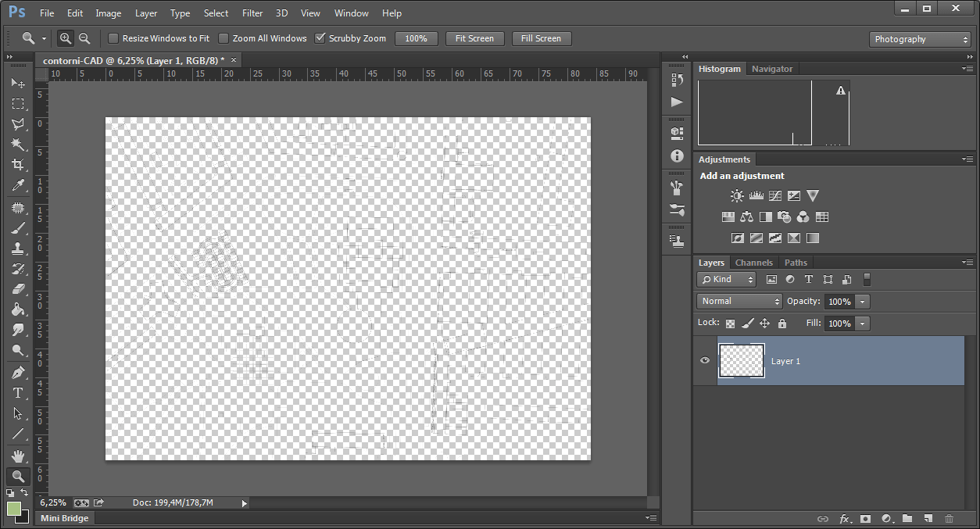
Task: Select the Paint Bucket tool
Action: click(x=18, y=309)
